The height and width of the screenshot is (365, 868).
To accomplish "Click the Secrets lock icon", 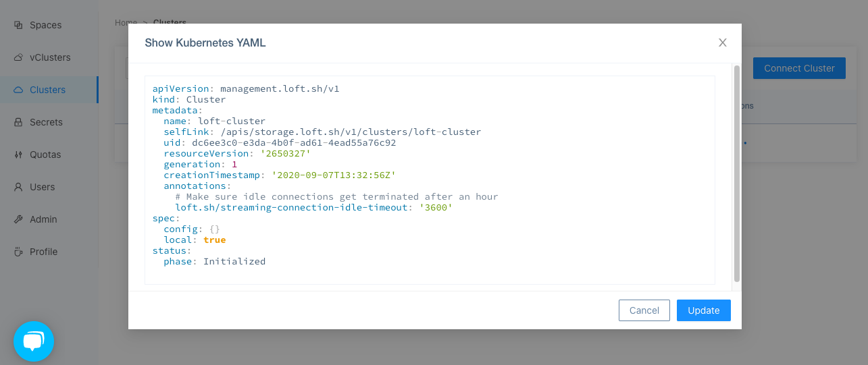I will [x=18, y=122].
